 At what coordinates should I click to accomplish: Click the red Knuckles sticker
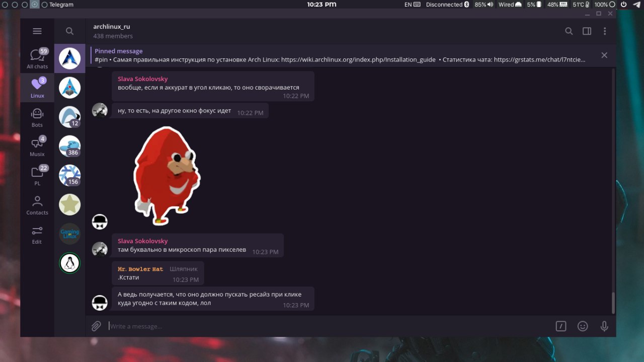(x=167, y=175)
